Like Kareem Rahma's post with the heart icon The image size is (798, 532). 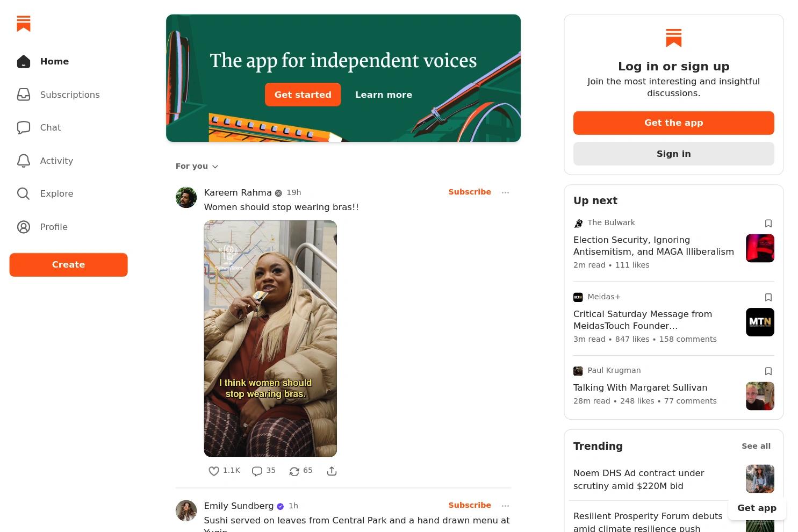click(x=214, y=471)
